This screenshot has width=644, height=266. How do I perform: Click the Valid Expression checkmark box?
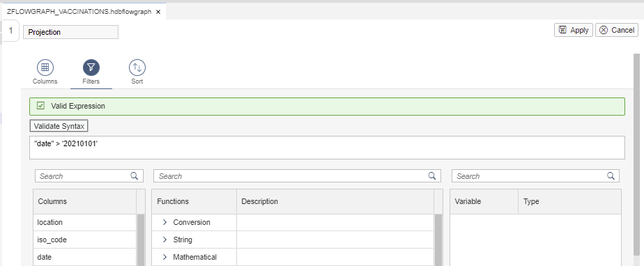coord(40,106)
